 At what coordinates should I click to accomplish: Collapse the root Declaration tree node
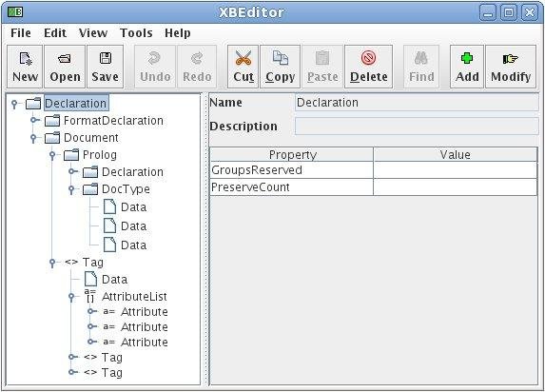[x=14, y=104]
